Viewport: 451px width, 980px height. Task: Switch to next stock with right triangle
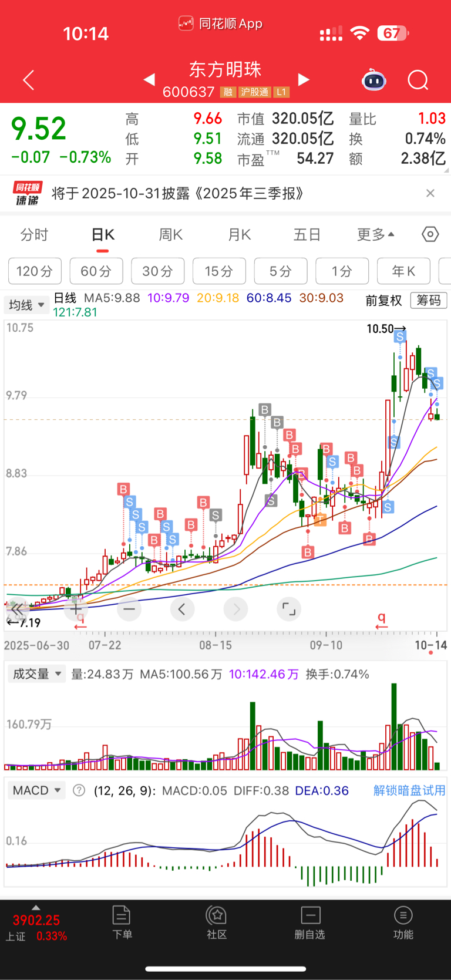(x=304, y=79)
